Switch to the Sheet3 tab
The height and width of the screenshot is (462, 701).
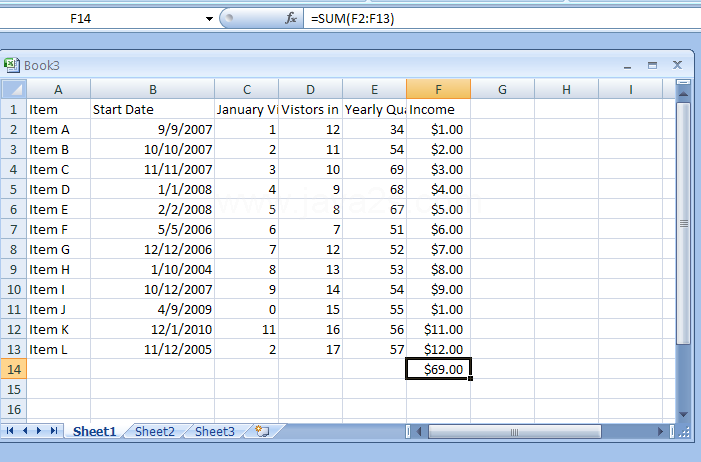coord(215,431)
